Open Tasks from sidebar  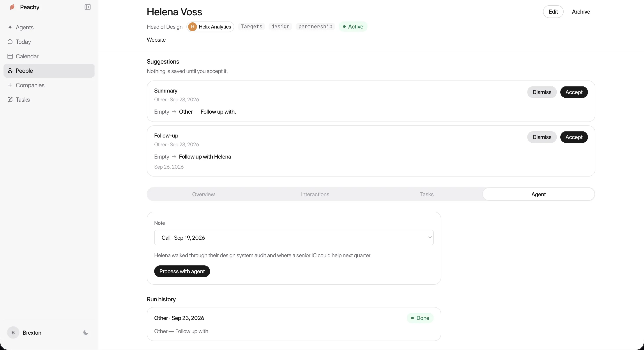tap(49, 100)
